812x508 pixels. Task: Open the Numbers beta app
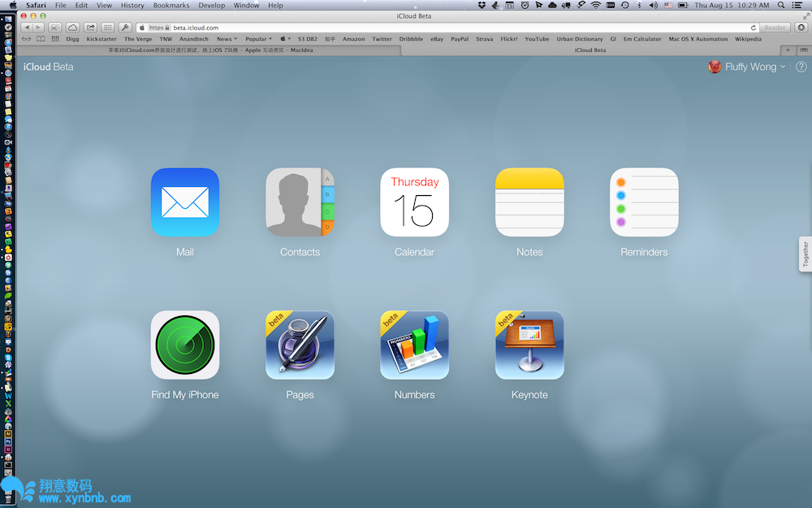click(x=414, y=345)
